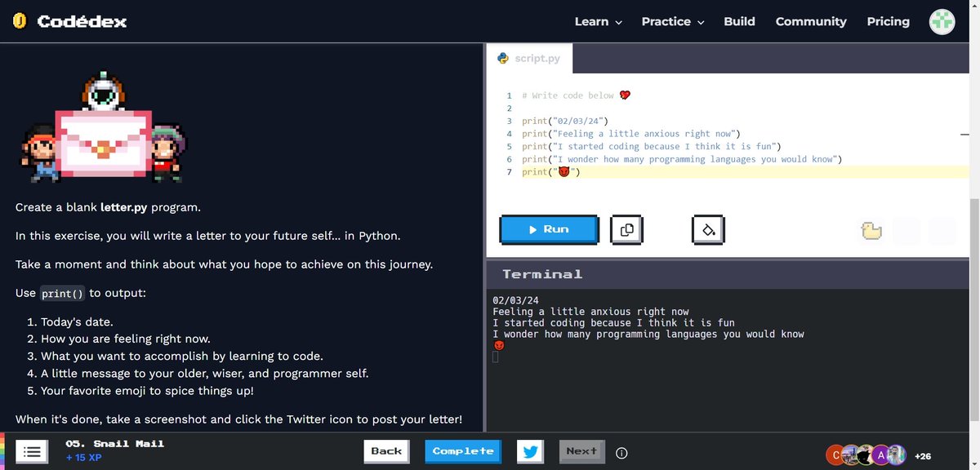The height and width of the screenshot is (470, 980).
Task: Click the envelope pixel art illustration
Action: 103,144
